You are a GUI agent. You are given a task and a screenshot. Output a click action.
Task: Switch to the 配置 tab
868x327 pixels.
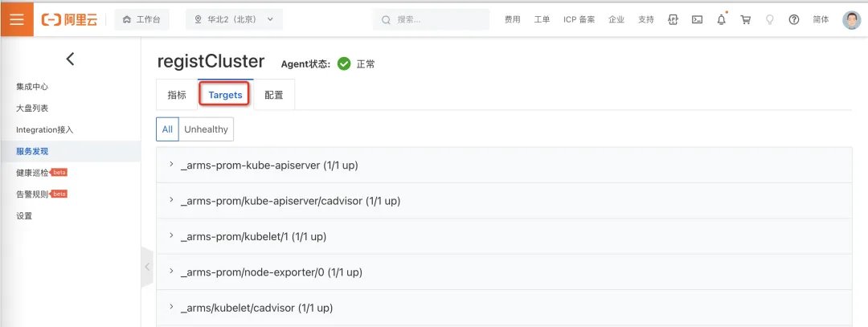[273, 95]
